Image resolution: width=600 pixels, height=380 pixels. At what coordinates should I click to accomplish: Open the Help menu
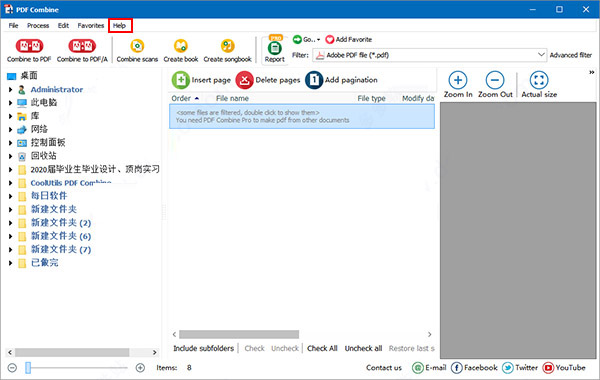point(119,26)
